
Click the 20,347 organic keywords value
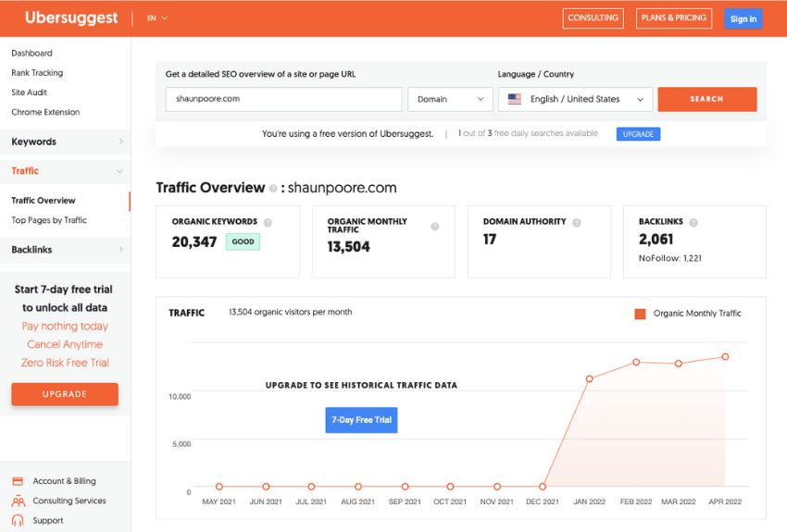click(194, 241)
